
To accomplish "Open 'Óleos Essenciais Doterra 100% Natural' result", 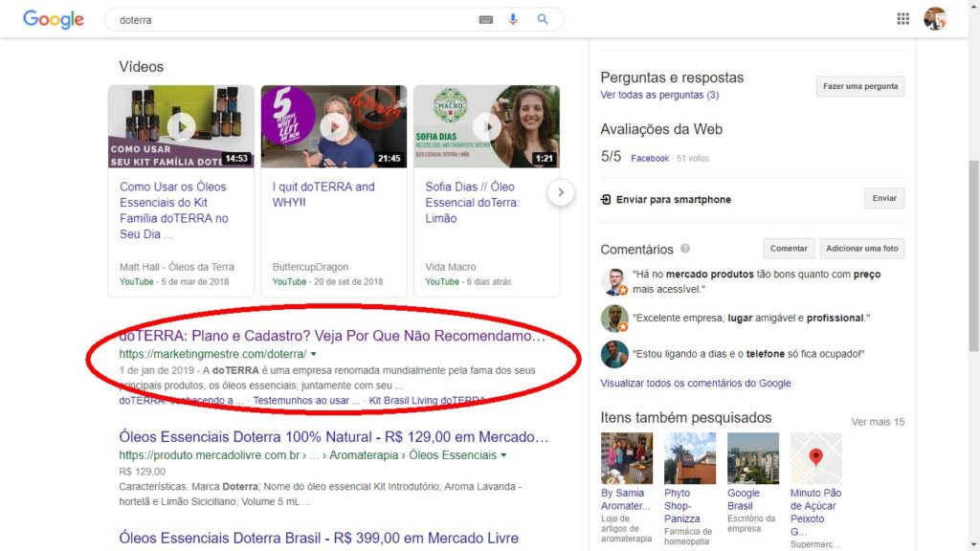I will point(334,436).
